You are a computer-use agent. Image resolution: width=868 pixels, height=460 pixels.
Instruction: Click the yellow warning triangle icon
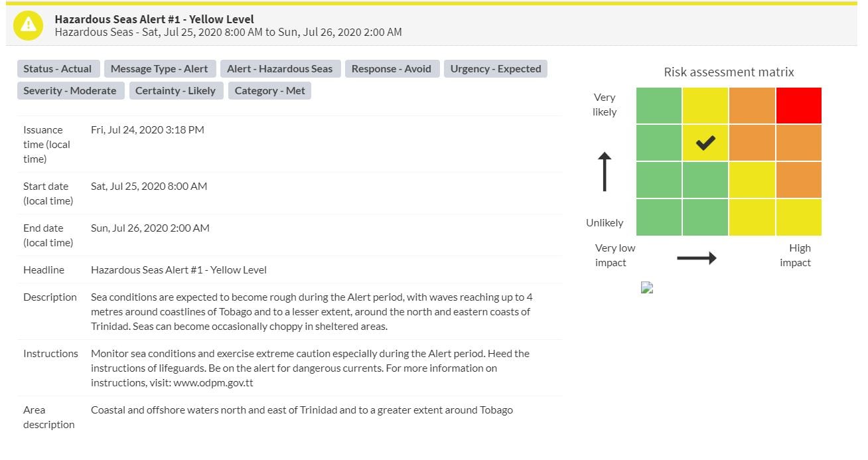[x=28, y=25]
